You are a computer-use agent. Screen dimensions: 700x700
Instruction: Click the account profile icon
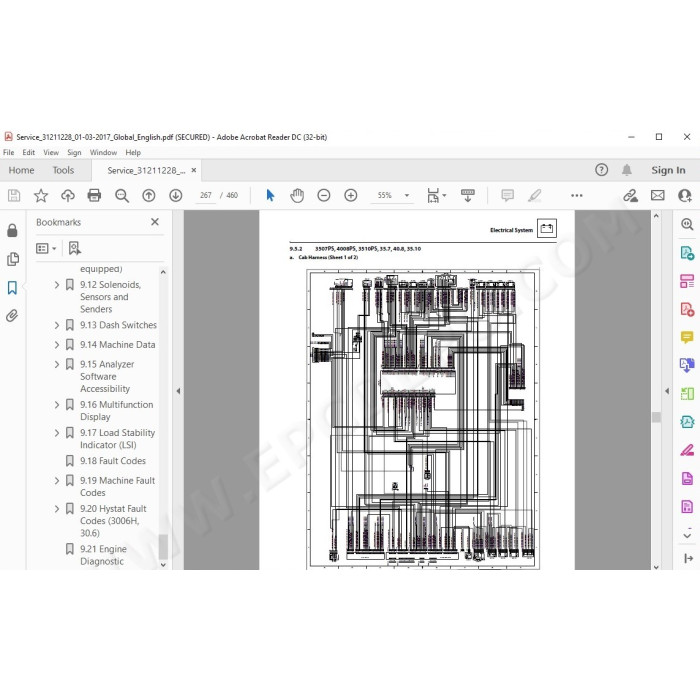coord(685,195)
